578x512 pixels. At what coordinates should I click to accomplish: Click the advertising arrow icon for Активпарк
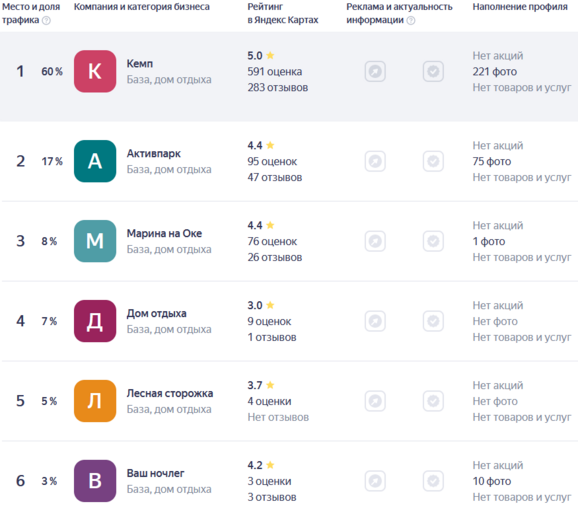[375, 161]
